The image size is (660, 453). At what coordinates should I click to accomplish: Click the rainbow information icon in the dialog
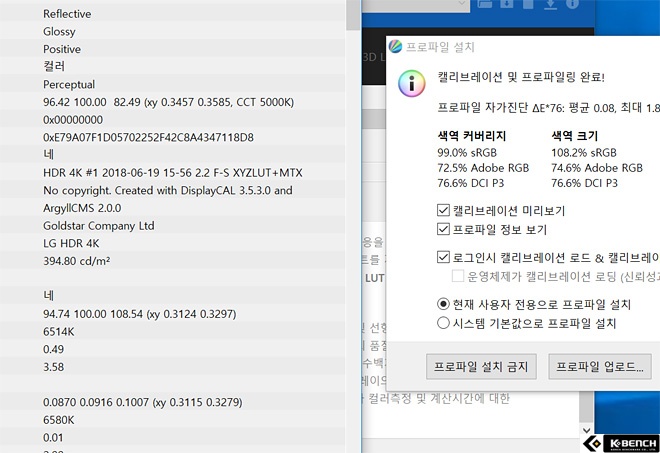pos(412,83)
